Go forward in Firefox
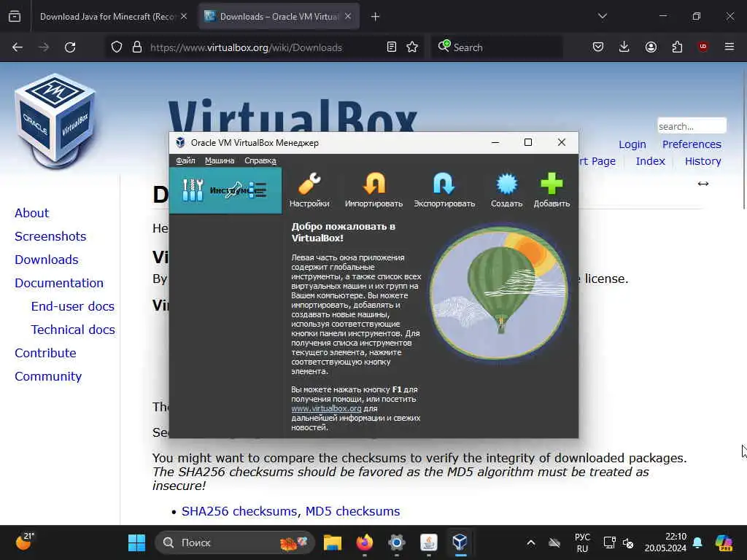This screenshot has height=560, width=747. 44,47
